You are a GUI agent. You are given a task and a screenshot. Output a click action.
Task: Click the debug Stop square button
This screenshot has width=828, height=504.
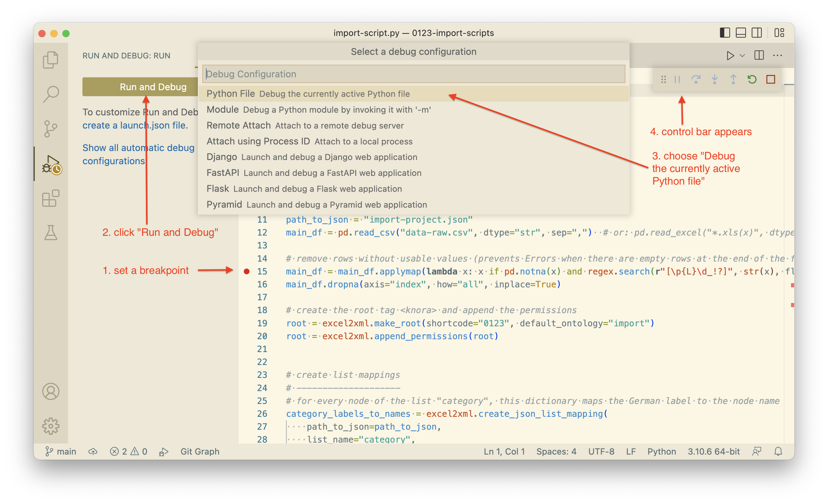[x=770, y=80]
